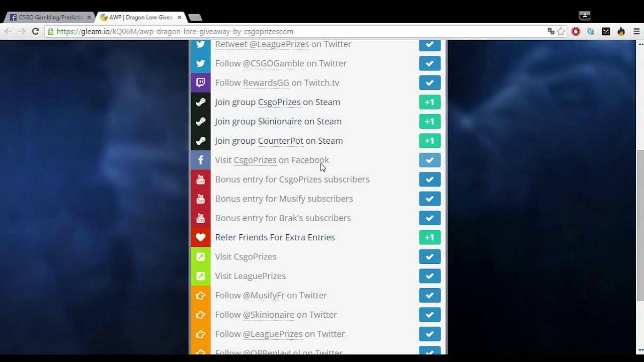This screenshot has height=362, width=644.
Task: Open the orange flame extension icon
Action: click(621, 31)
